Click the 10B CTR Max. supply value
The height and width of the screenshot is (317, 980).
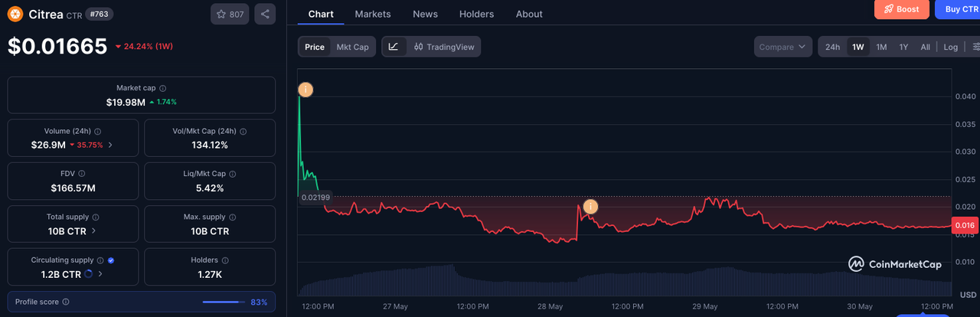[x=210, y=230]
